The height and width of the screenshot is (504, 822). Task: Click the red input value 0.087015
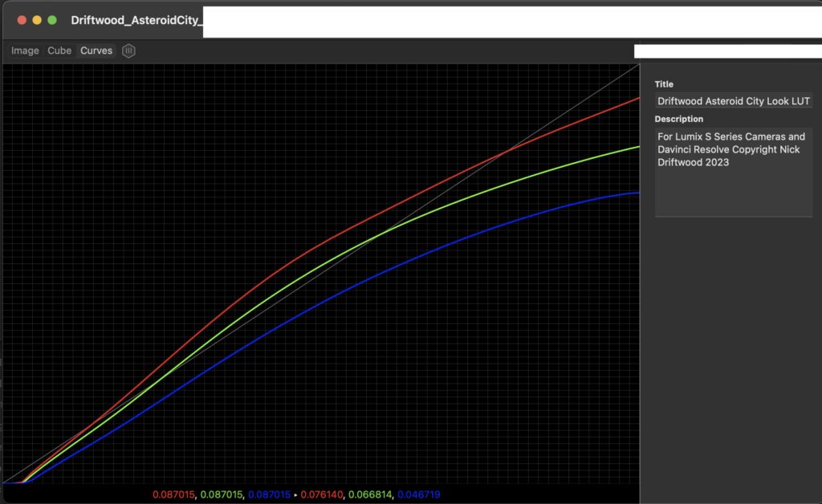173,494
